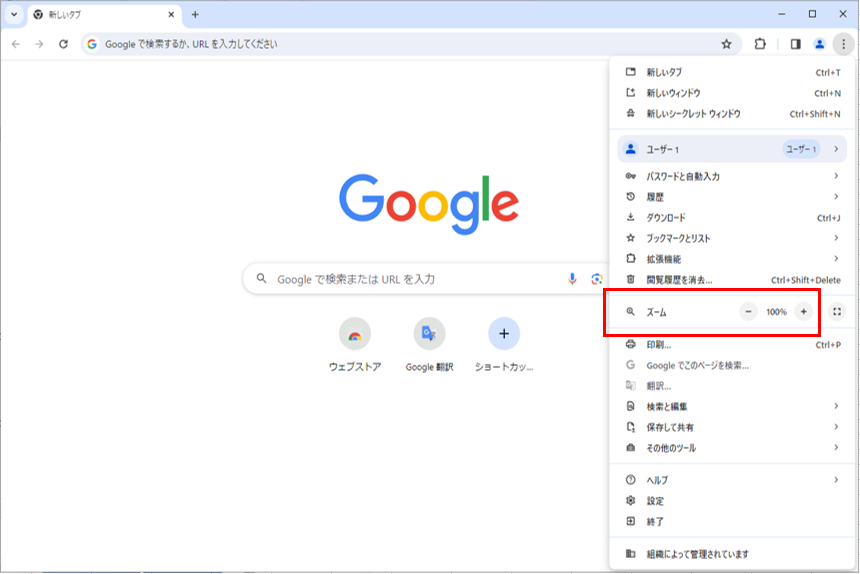Image resolution: width=860 pixels, height=574 pixels.
Task: Choose 新しいシークレット ウィンドウ menu item
Action: tap(733, 114)
